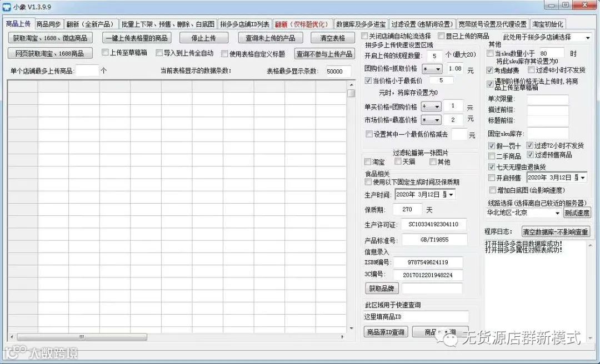The width and height of the screenshot is (600, 364).
Task: Click 网页获取淘宝、1688商品 button
Action: pos(50,53)
